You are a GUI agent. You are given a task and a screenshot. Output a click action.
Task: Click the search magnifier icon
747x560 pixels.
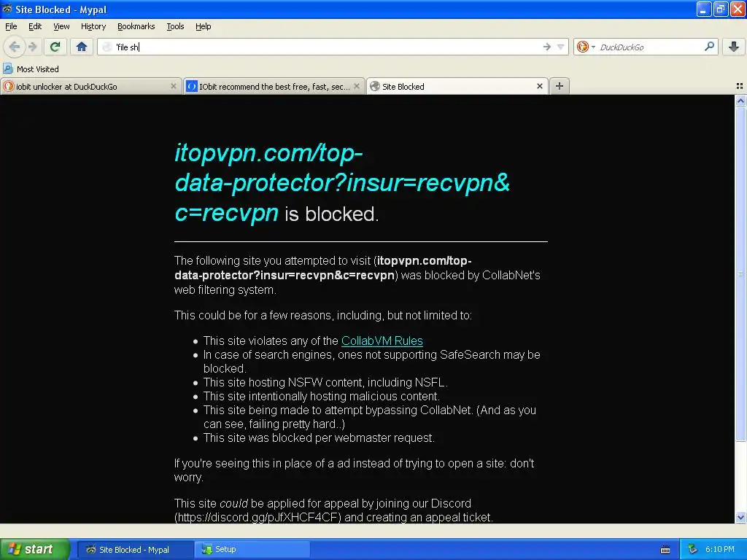coord(709,47)
